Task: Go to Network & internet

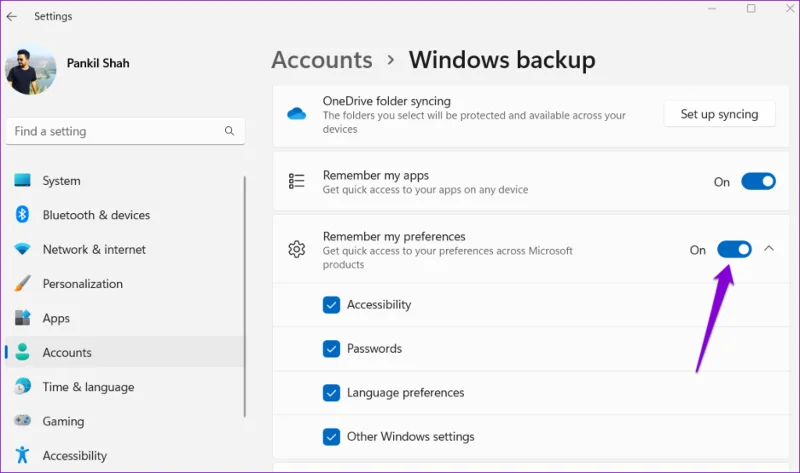Action: pyautogui.click(x=124, y=250)
